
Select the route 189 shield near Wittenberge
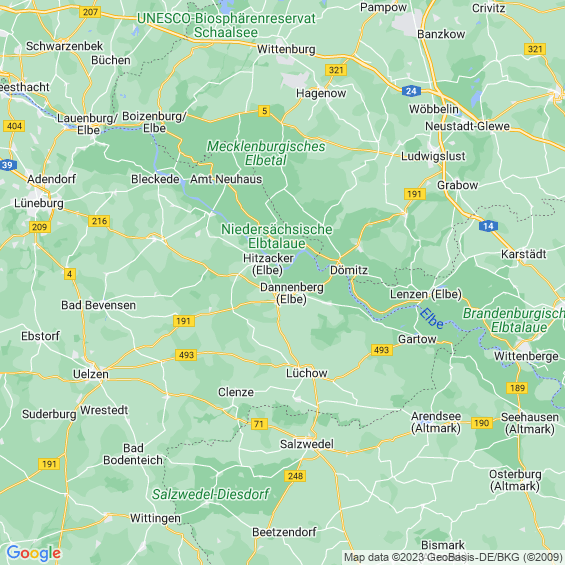pyautogui.click(x=517, y=388)
